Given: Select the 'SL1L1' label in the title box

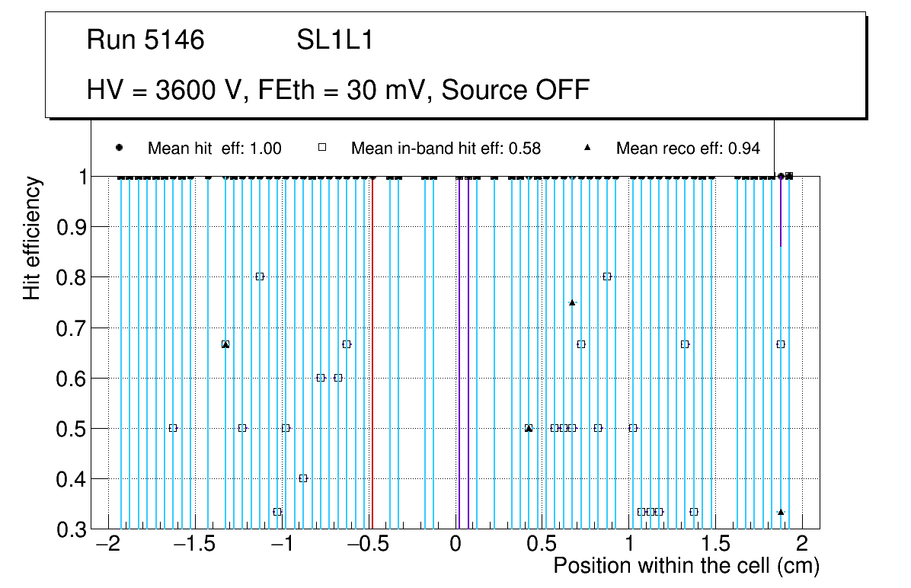Looking at the screenshot, I should [x=334, y=40].
